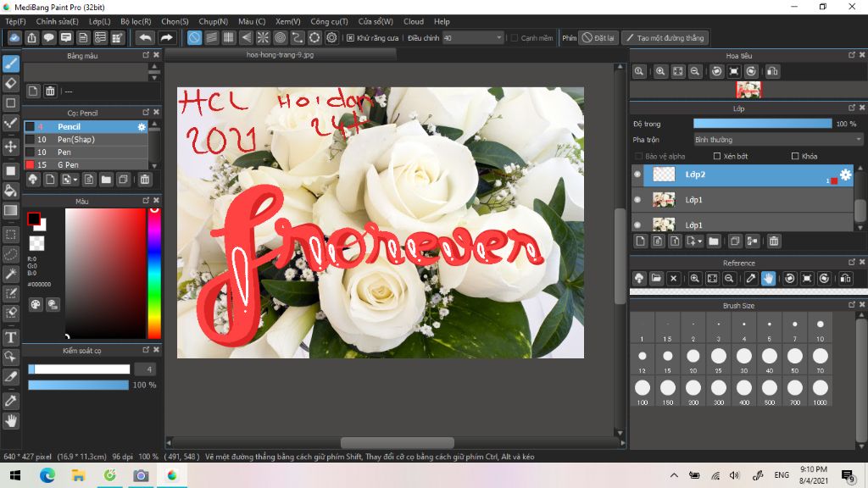Hide the Lớp2 layer visibility
Image resolution: width=868 pixels, height=488 pixels.
click(637, 175)
